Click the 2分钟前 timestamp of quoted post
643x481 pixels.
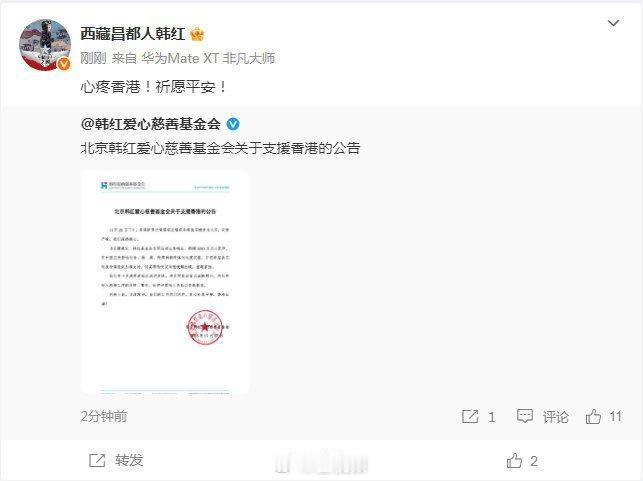[104, 416]
